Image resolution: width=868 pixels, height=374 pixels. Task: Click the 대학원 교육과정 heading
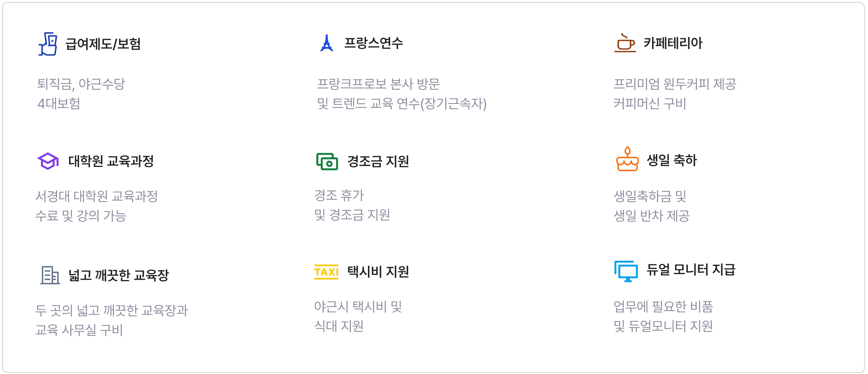click(x=111, y=161)
